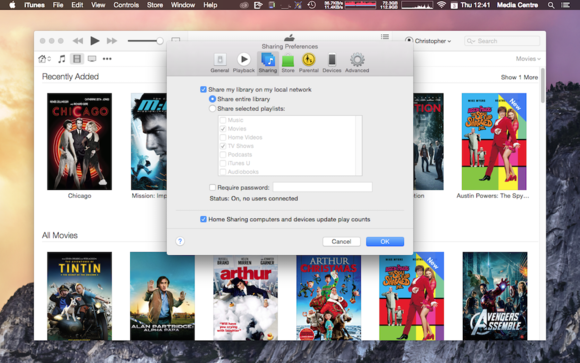This screenshot has height=363, width=580.
Task: Click the Christopher account avatar icon
Action: tap(409, 41)
